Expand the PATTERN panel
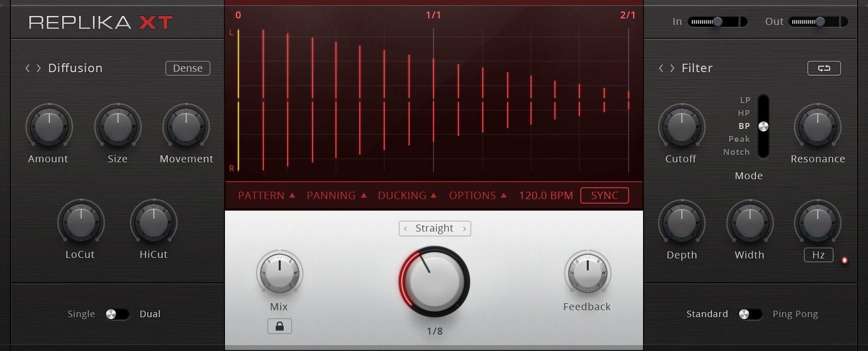Viewport: 868px width, 351px height. point(266,196)
